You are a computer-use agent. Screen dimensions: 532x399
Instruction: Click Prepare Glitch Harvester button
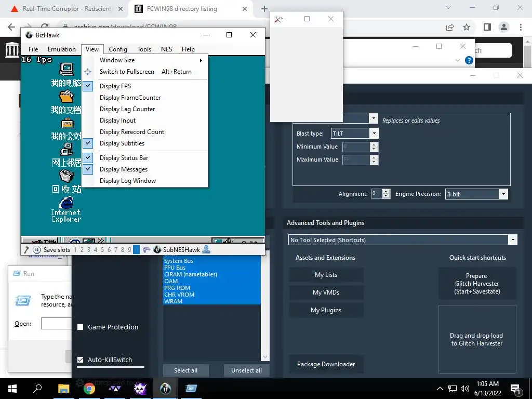point(477,284)
